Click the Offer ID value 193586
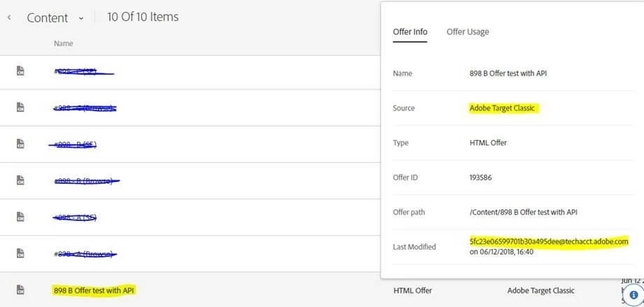The image size is (644, 307). pos(480,178)
